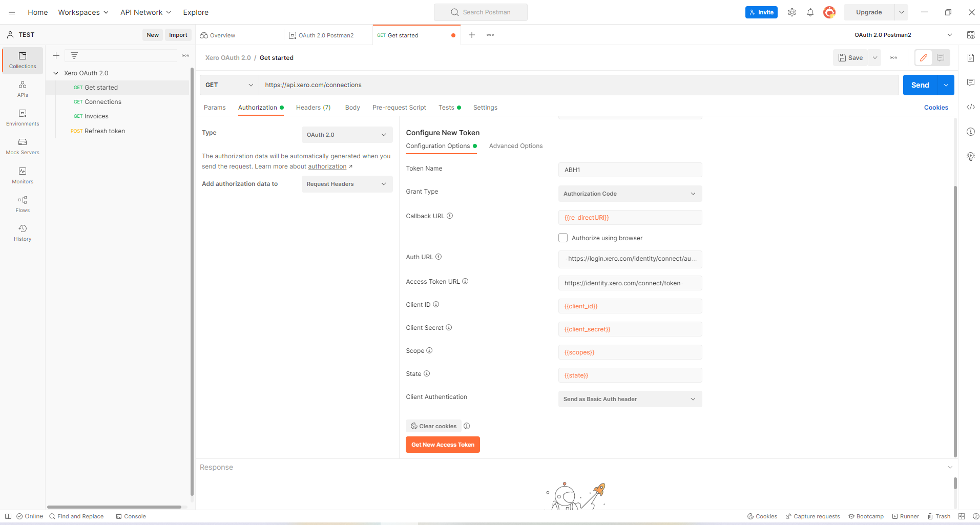Screen dimensions: 980x525
Task: Switch to Advanced Options tab
Action: tap(515, 146)
